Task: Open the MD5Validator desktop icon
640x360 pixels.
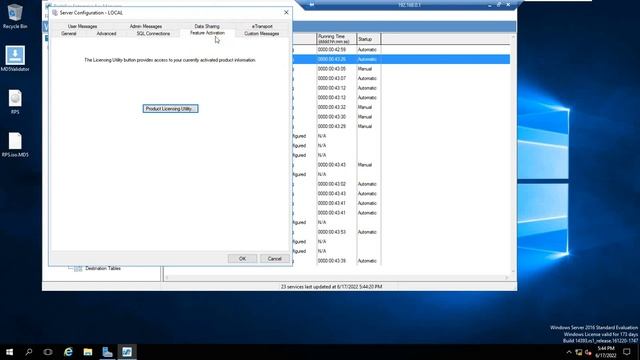Action: pos(15,58)
